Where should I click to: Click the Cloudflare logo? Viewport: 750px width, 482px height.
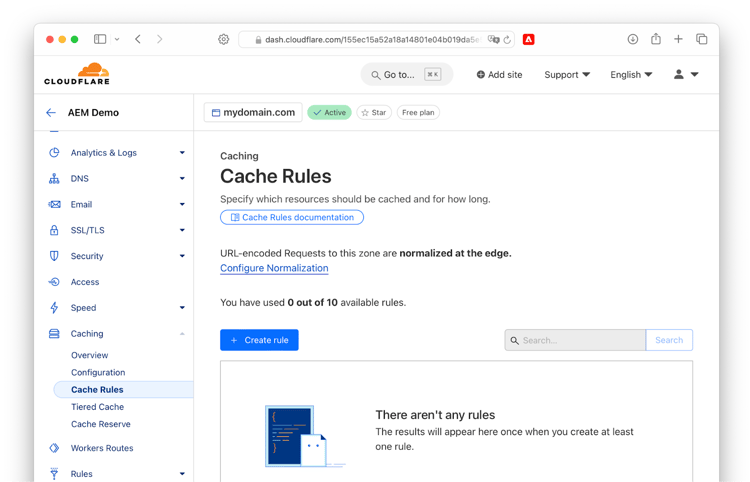click(77, 74)
